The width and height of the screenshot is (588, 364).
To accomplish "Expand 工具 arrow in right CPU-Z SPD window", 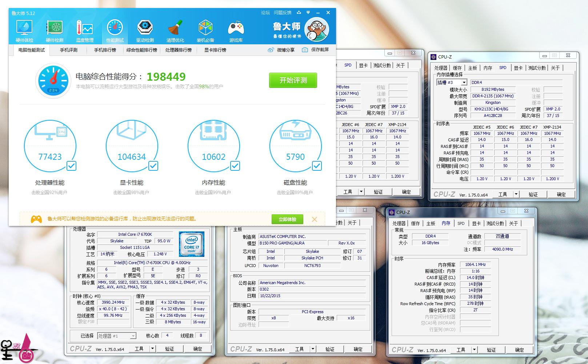I will click(516, 194).
